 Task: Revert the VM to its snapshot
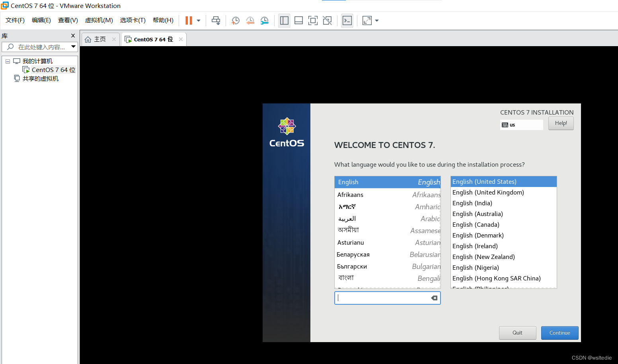[250, 20]
